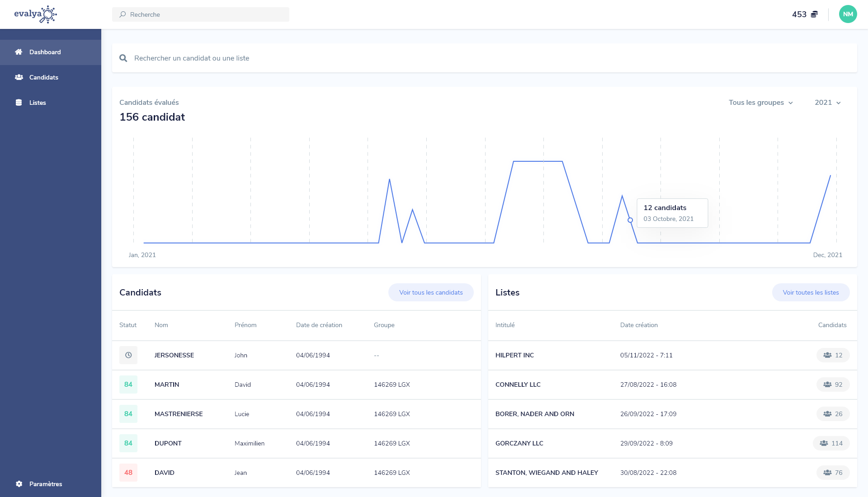Focus the top Recherche input field

coord(201,14)
